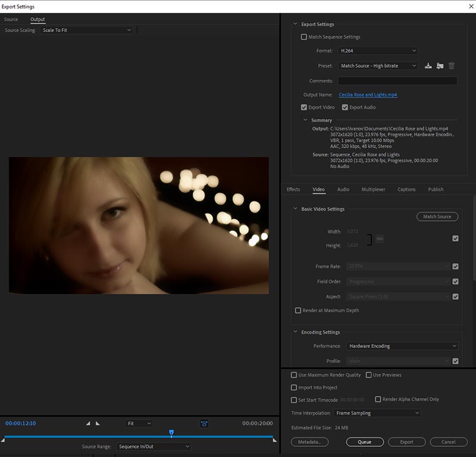The width and height of the screenshot is (476, 457).
Task: Click the Comments input field
Action: (397, 81)
